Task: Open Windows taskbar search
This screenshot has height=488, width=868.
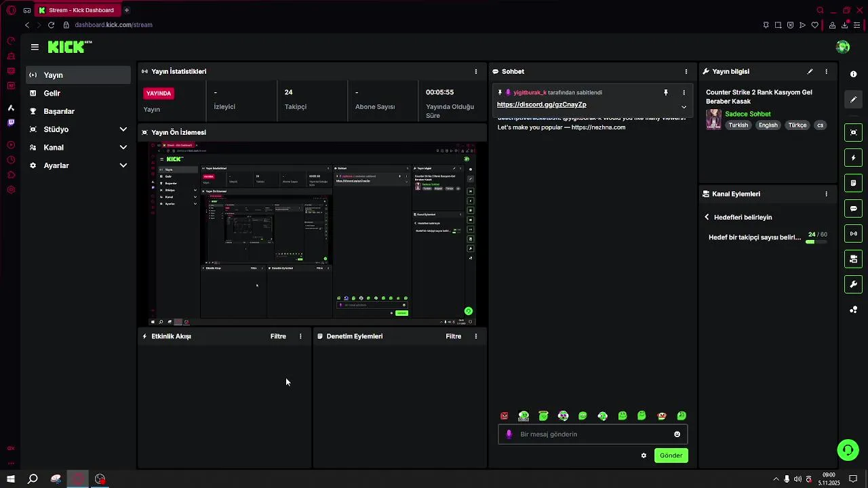Action: (33, 479)
